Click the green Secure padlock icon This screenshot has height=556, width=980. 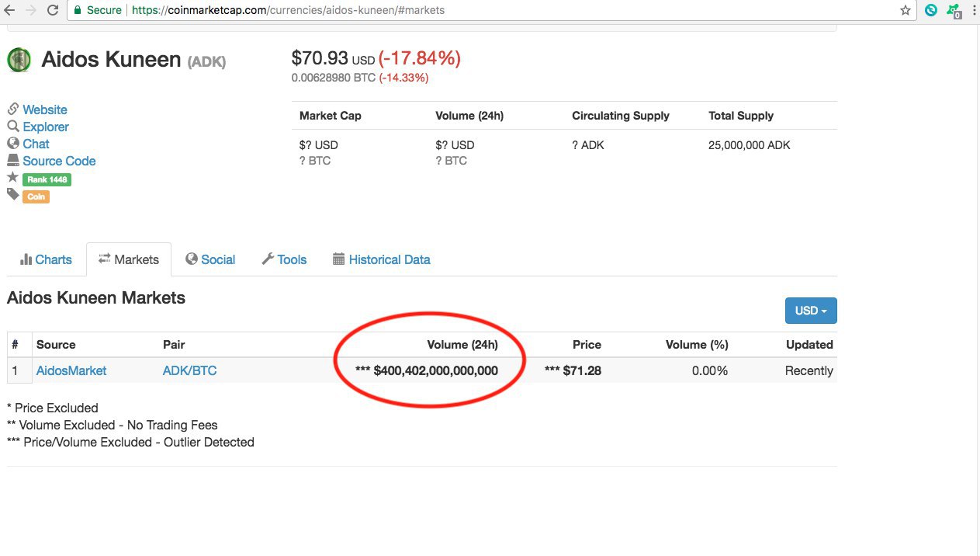78,10
